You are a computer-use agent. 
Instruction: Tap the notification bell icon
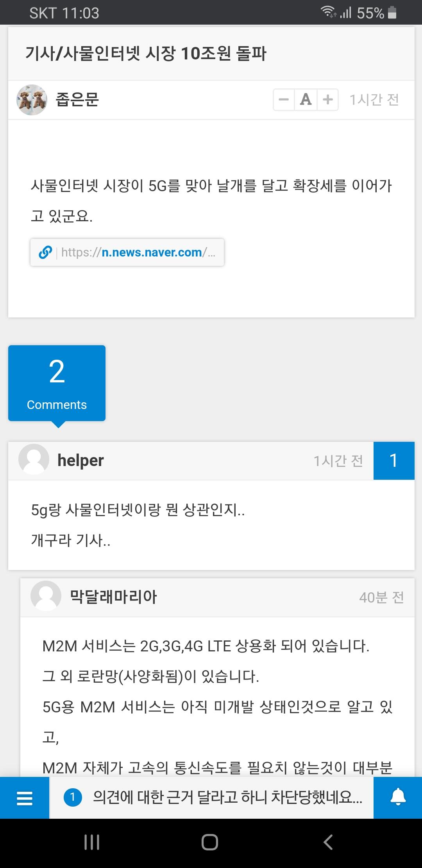point(398,798)
